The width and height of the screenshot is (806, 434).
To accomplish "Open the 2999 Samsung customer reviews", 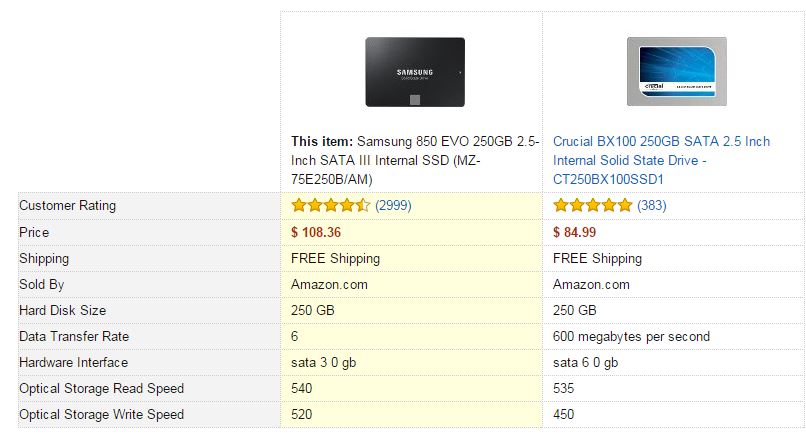I will 393,206.
